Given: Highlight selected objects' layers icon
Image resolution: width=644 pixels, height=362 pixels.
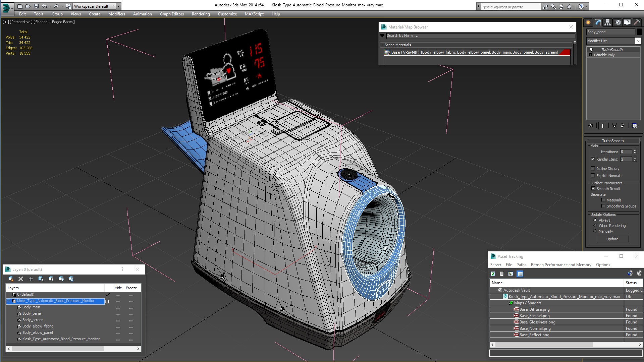Looking at the screenshot, I should (x=51, y=279).
